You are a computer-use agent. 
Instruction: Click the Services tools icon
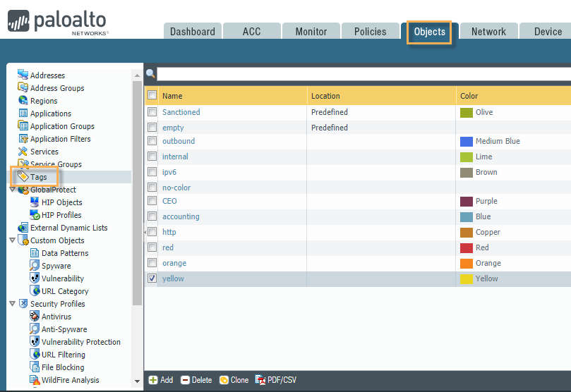[x=23, y=152]
